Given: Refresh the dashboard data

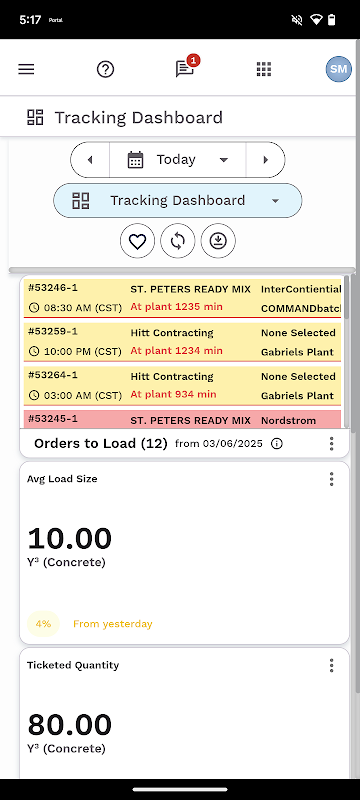Looking at the screenshot, I should pos(177,241).
